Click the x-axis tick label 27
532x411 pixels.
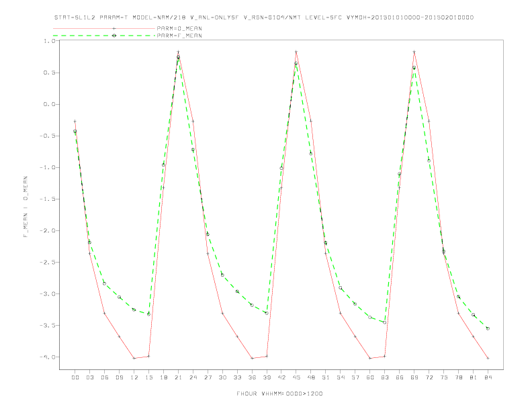point(208,377)
